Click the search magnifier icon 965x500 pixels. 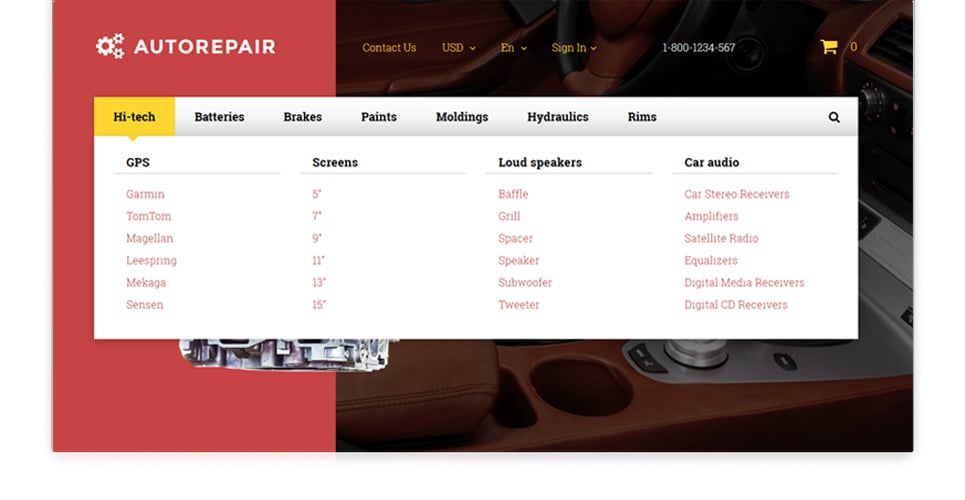(x=834, y=117)
